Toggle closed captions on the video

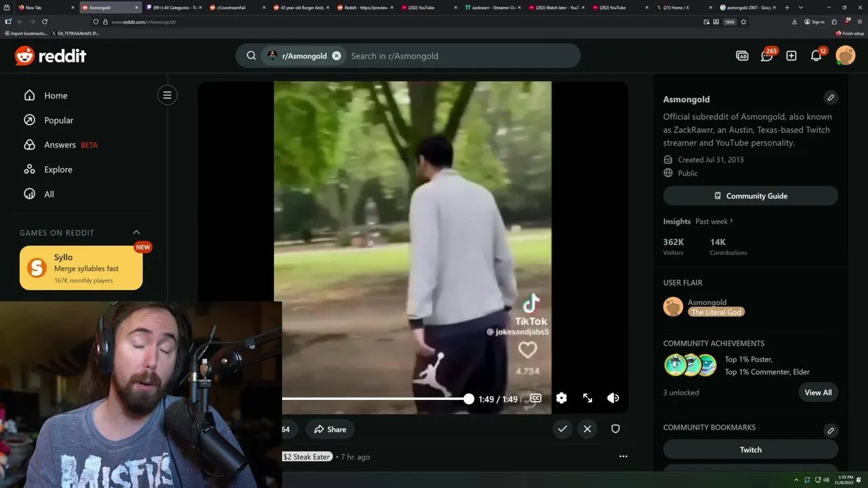536,399
